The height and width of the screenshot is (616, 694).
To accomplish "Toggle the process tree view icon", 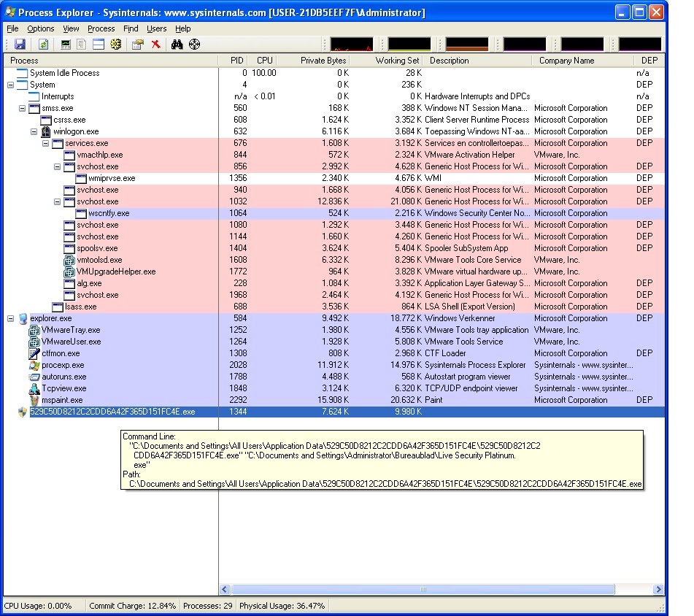I will click(82, 45).
